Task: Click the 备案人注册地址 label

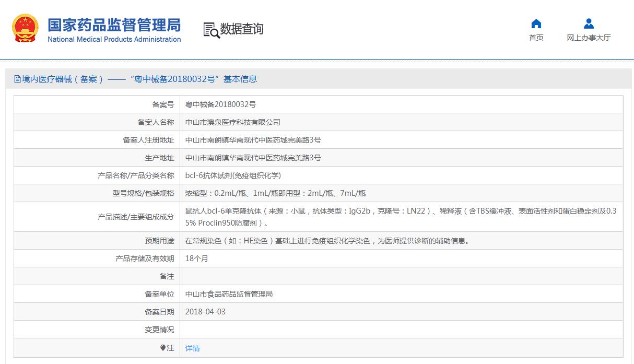Action: [148, 140]
